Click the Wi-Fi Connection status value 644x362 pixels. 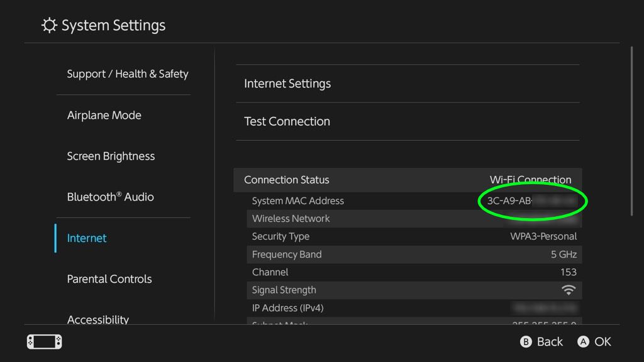pyautogui.click(x=530, y=180)
